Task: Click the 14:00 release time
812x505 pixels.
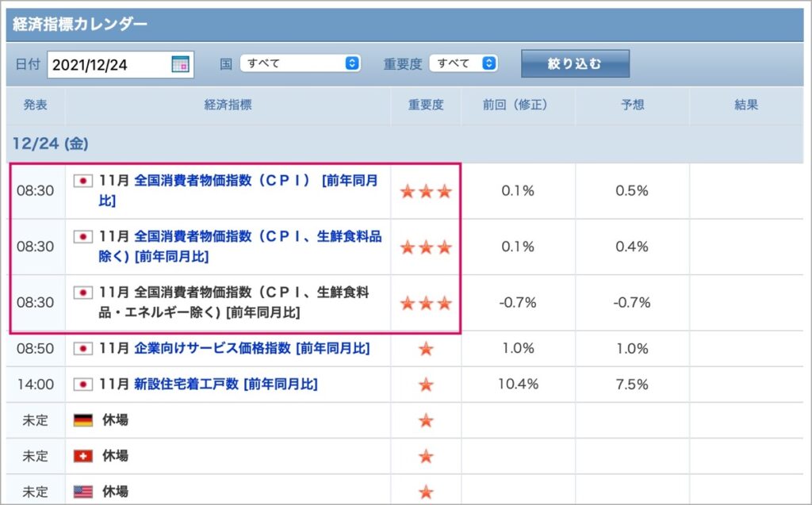Action: click(x=35, y=384)
